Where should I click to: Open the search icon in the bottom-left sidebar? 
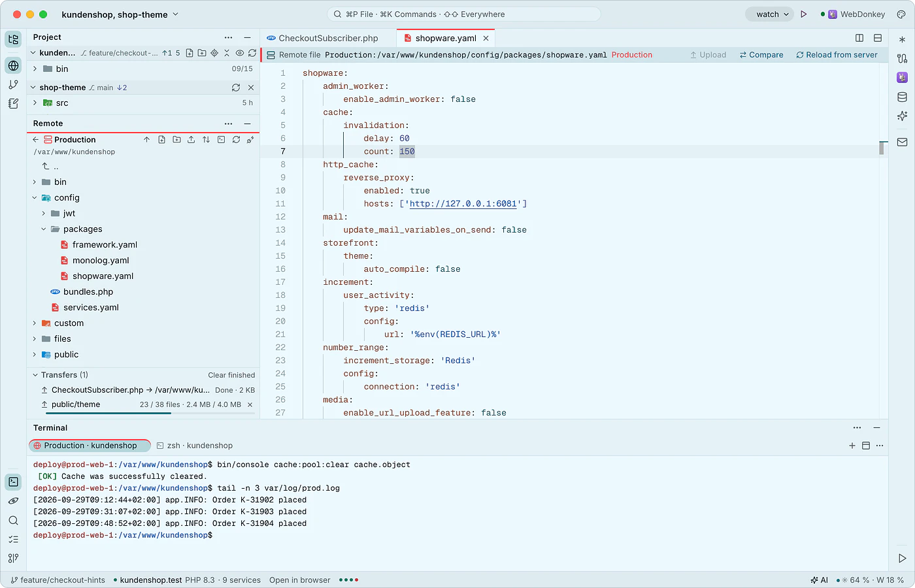pos(13,521)
